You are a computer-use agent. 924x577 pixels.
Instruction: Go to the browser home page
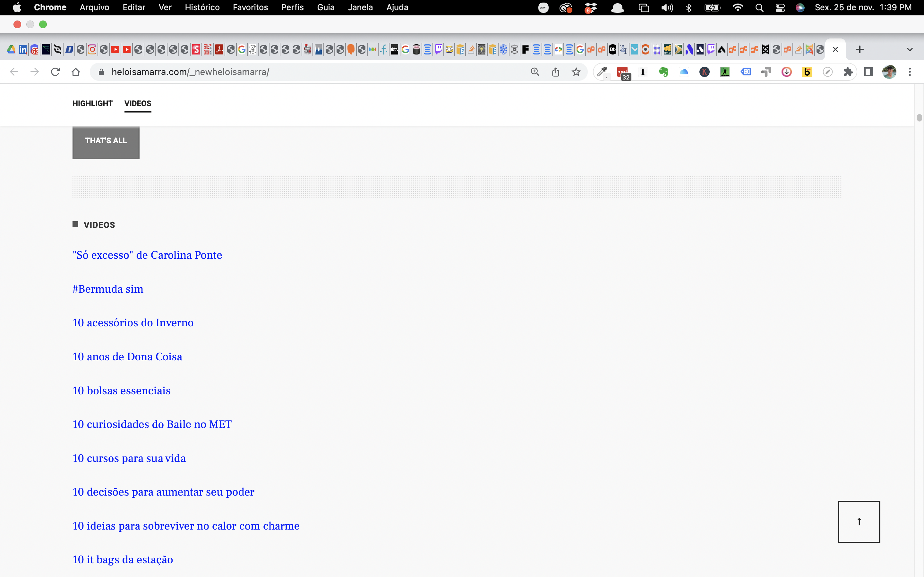click(76, 72)
